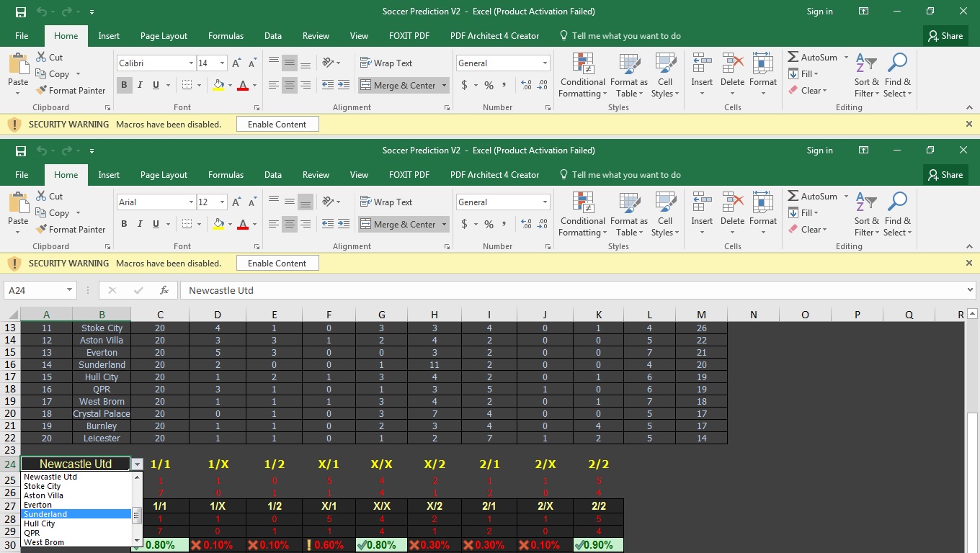Open Format as Table in the background Calibri window
Image resolution: width=980 pixels, height=553 pixels.
629,75
